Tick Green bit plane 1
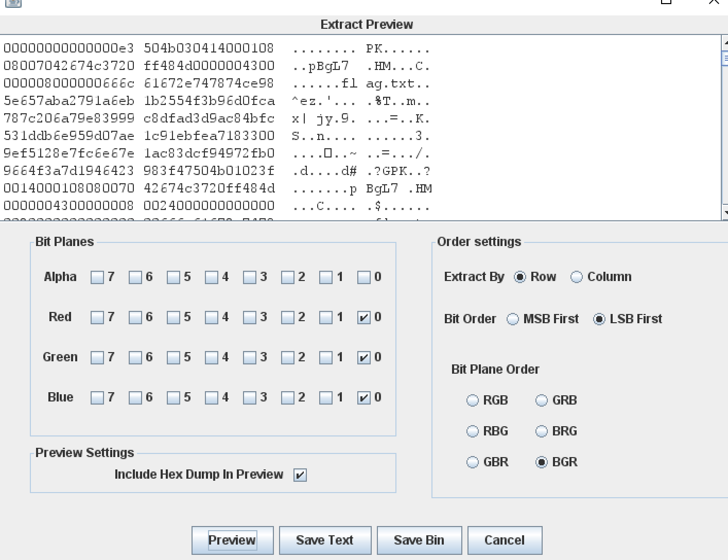 (326, 358)
